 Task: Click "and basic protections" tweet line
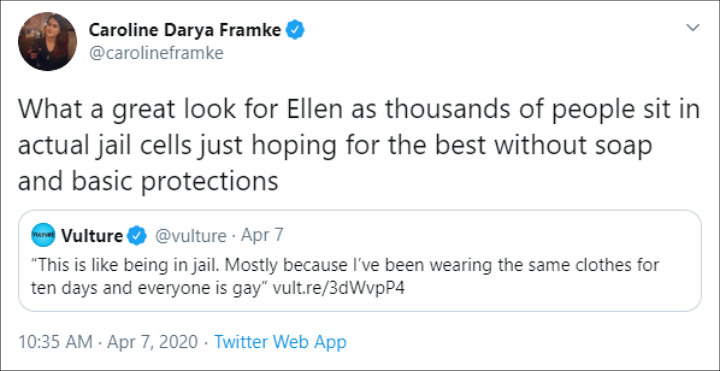point(148,182)
